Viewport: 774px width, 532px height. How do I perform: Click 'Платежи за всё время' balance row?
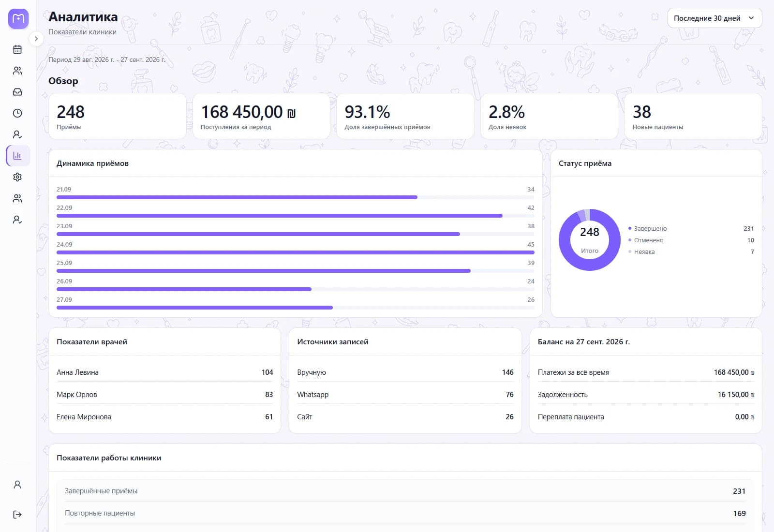pos(646,372)
